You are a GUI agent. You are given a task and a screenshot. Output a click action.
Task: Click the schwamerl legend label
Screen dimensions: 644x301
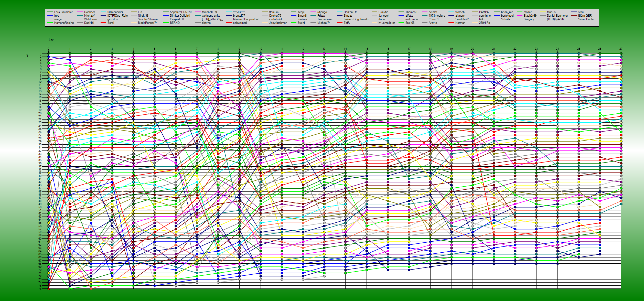click(240, 23)
